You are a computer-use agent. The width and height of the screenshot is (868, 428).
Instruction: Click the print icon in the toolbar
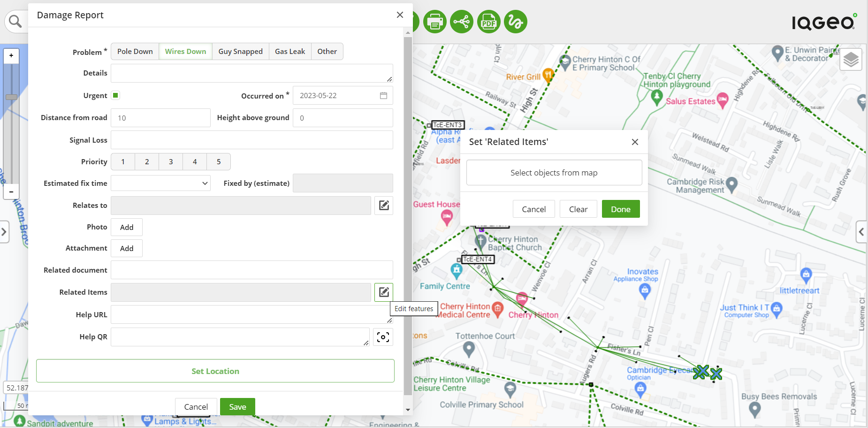coord(434,22)
